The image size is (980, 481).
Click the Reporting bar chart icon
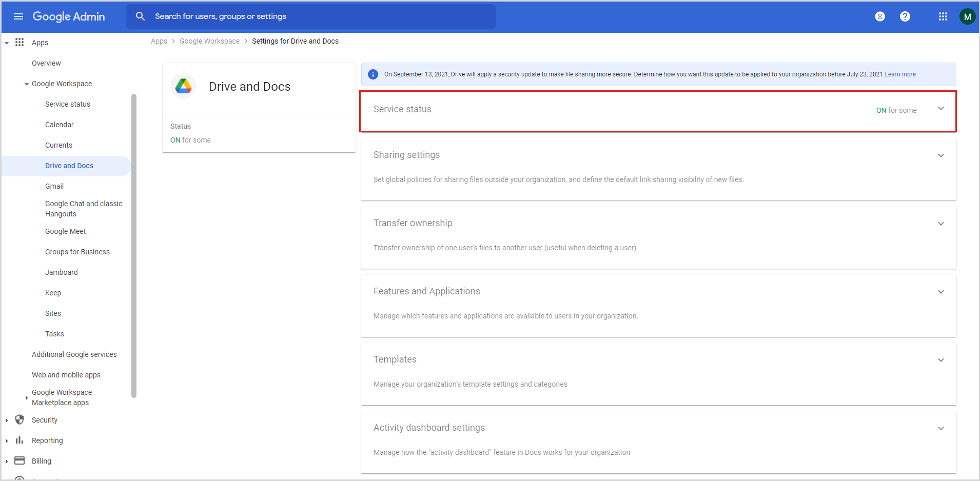point(19,440)
